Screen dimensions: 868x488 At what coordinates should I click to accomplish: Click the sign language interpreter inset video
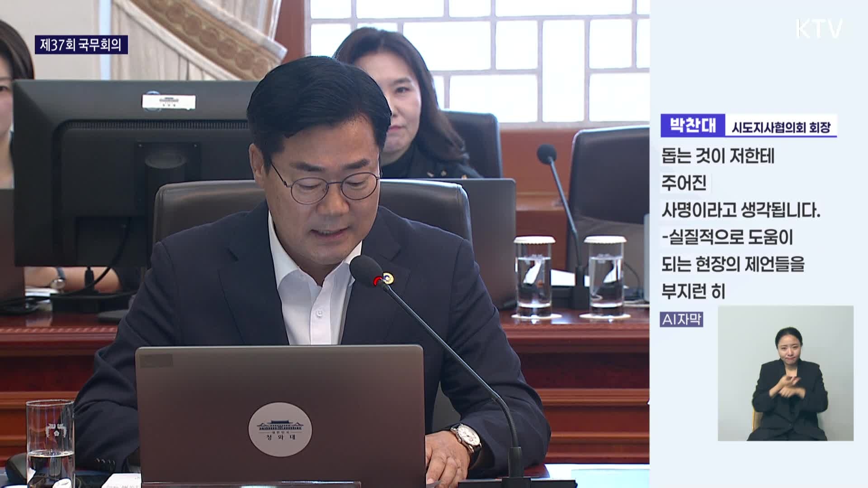pyautogui.click(x=786, y=373)
